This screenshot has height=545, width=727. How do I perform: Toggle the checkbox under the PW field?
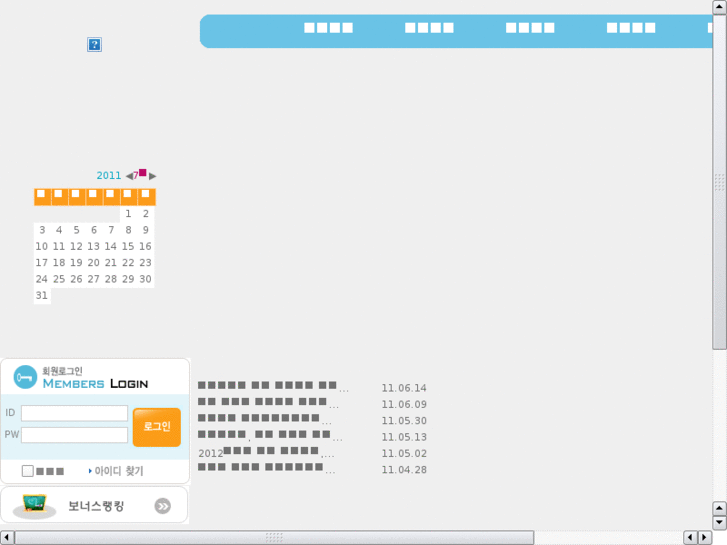pyautogui.click(x=27, y=471)
